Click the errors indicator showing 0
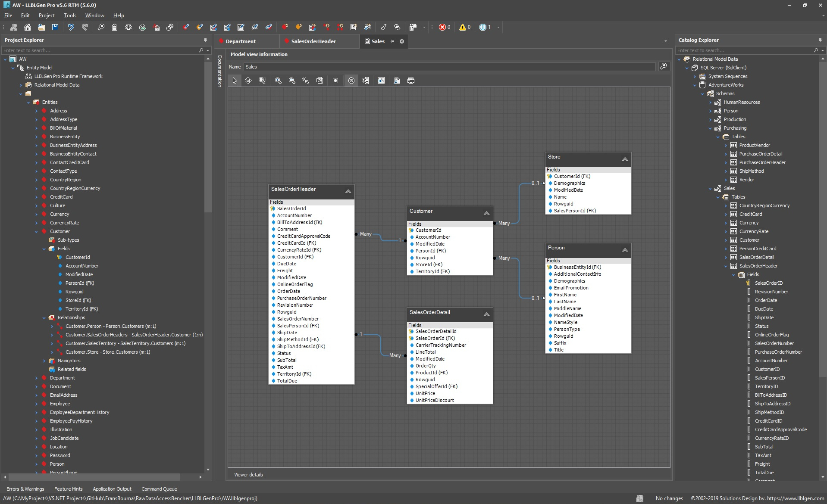Screen dimensions: 827x504 click(x=445, y=27)
